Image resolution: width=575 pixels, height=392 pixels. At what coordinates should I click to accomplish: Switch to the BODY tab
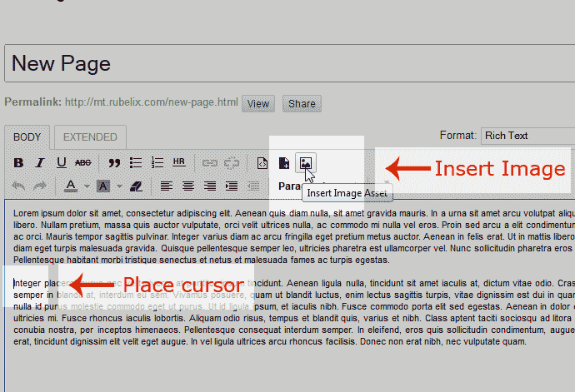click(27, 137)
